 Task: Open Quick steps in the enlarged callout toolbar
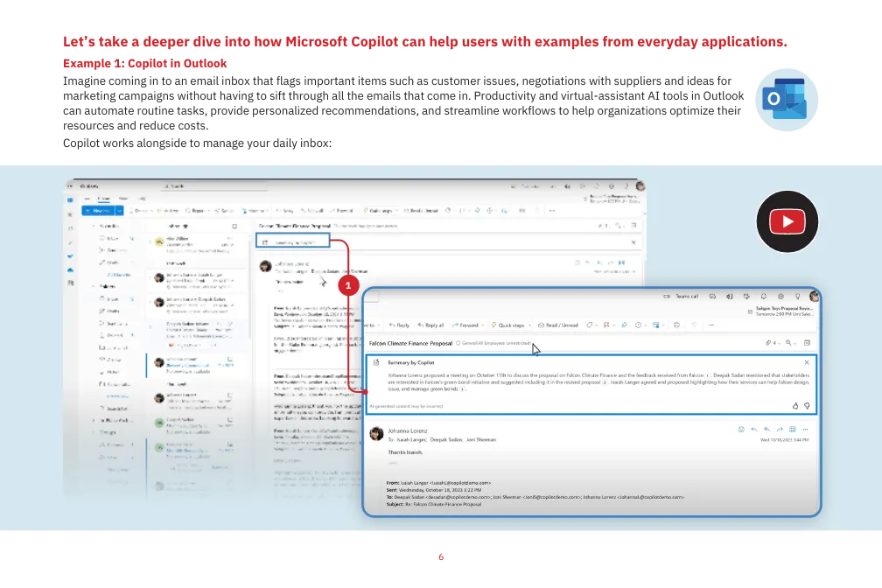coord(507,325)
